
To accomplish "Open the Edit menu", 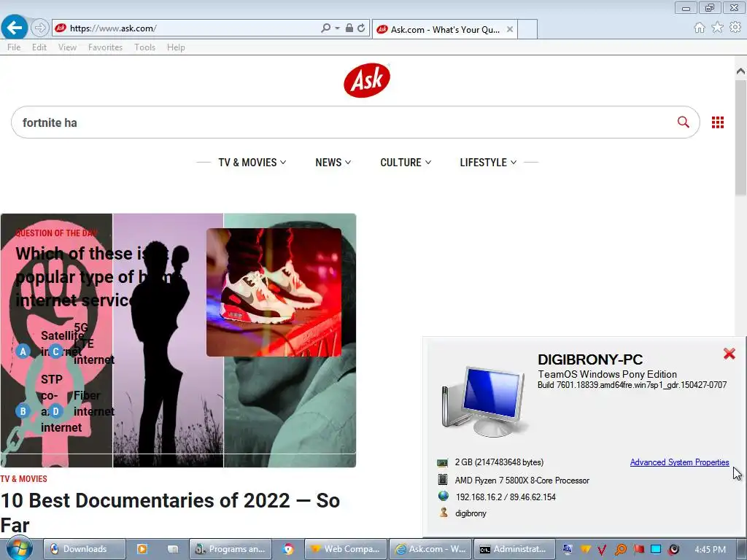I will tap(39, 47).
